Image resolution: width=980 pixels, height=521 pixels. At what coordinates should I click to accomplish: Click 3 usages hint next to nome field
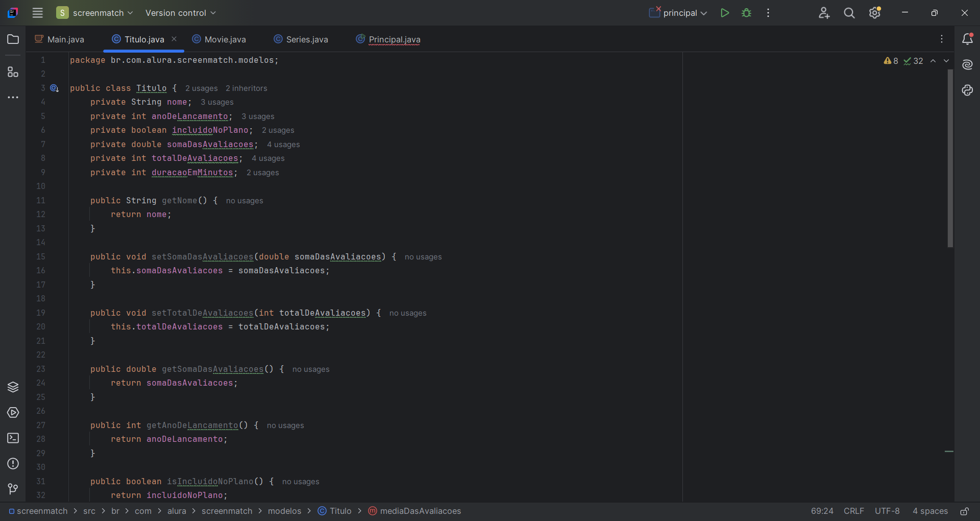coord(217,102)
